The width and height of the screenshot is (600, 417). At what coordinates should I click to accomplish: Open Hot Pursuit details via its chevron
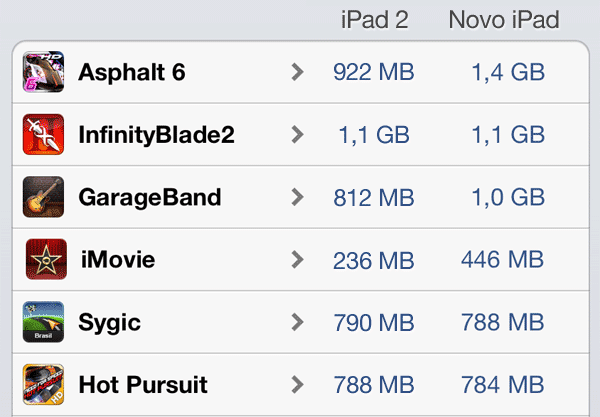297,385
